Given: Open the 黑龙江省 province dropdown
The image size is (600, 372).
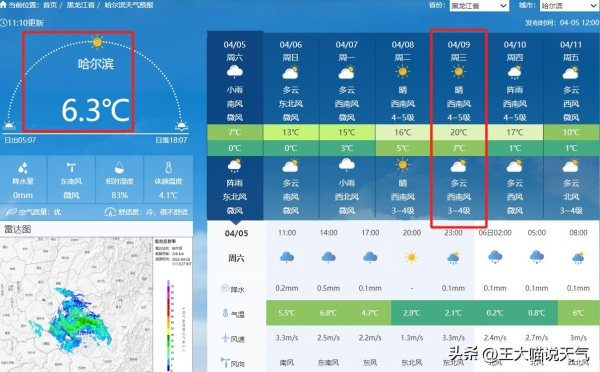Looking at the screenshot, I should 479,6.
